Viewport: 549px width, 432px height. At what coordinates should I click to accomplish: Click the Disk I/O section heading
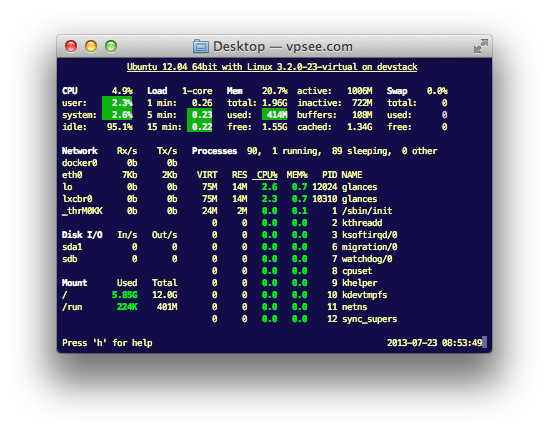(x=82, y=235)
